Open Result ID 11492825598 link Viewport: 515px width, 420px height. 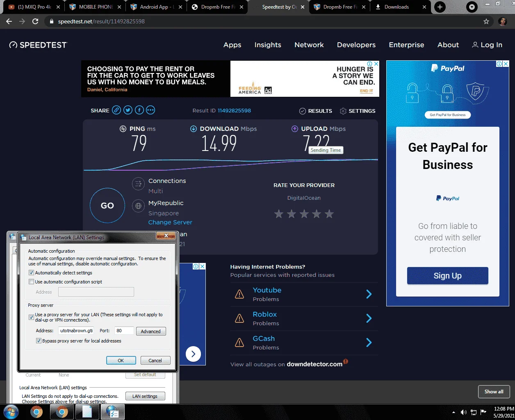(x=234, y=111)
